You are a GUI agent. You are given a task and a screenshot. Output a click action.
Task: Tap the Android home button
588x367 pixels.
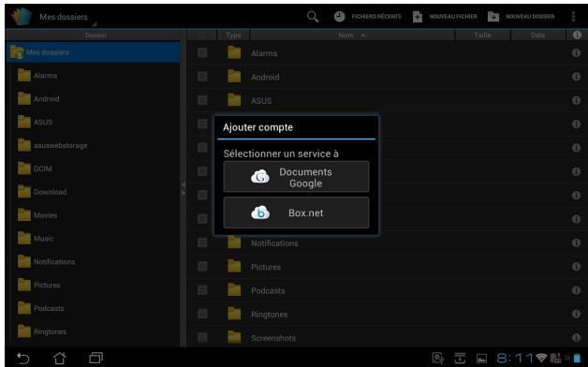[59, 358]
